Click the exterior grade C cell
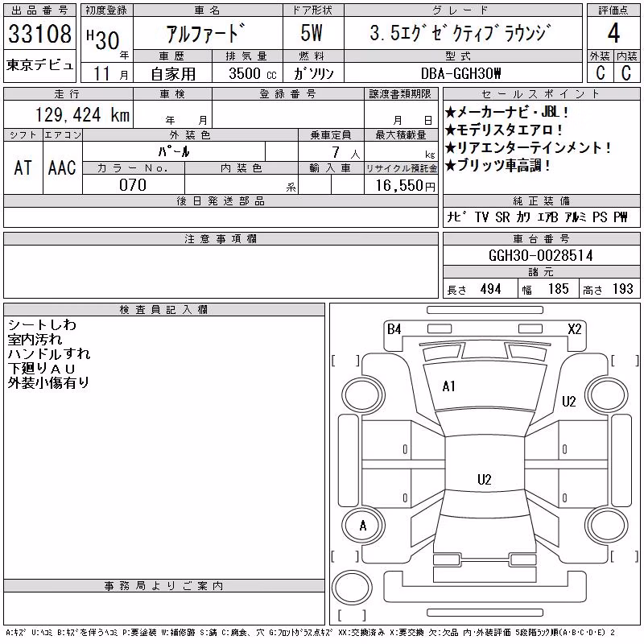Viewport: 644px width, 644px height. (600, 72)
